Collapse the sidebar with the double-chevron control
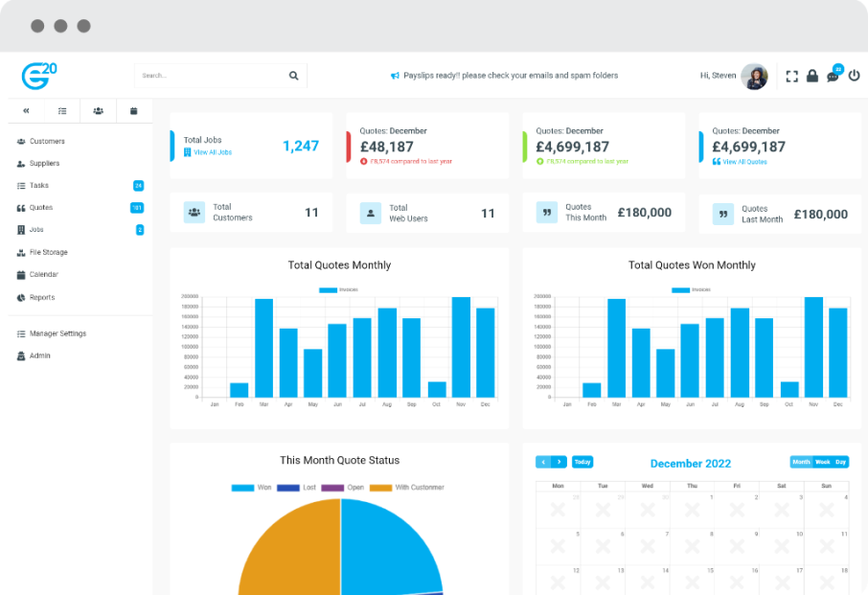The image size is (868, 595). click(26, 110)
